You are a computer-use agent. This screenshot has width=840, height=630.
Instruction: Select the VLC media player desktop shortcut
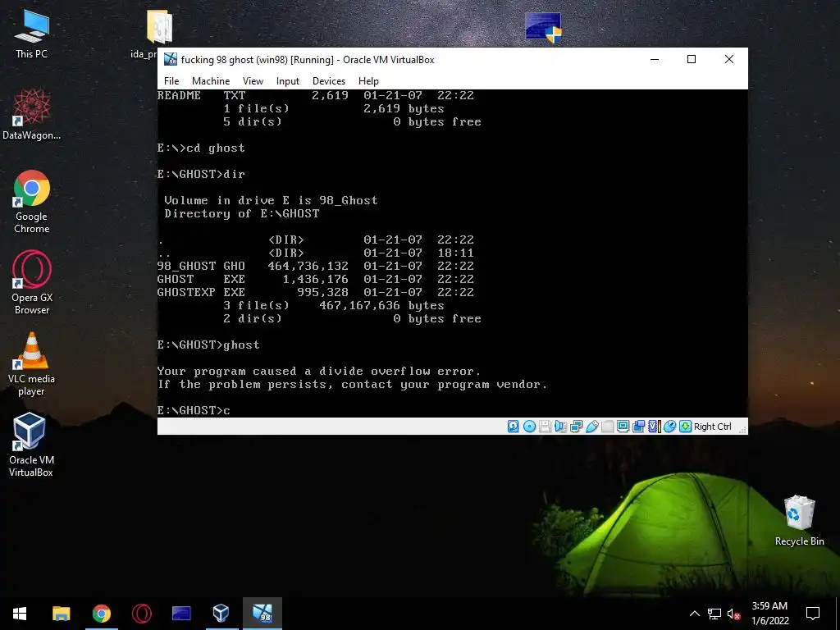coord(32,364)
